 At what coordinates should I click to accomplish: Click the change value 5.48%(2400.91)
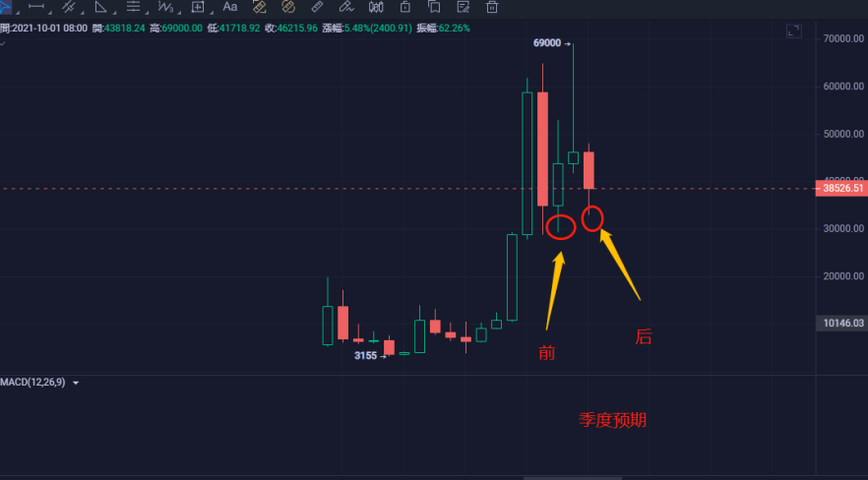[378, 28]
